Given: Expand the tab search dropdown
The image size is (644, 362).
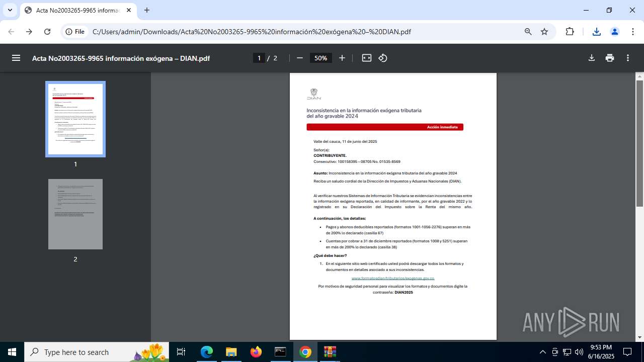Looking at the screenshot, I should click(x=10, y=10).
